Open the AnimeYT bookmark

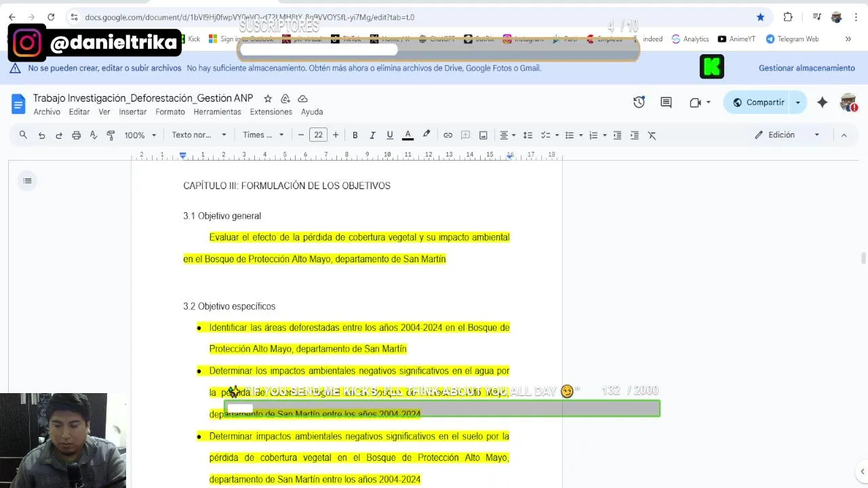pyautogui.click(x=736, y=39)
